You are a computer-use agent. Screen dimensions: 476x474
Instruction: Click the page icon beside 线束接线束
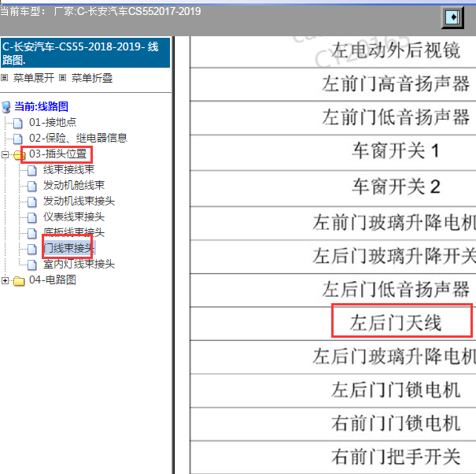[32, 170]
